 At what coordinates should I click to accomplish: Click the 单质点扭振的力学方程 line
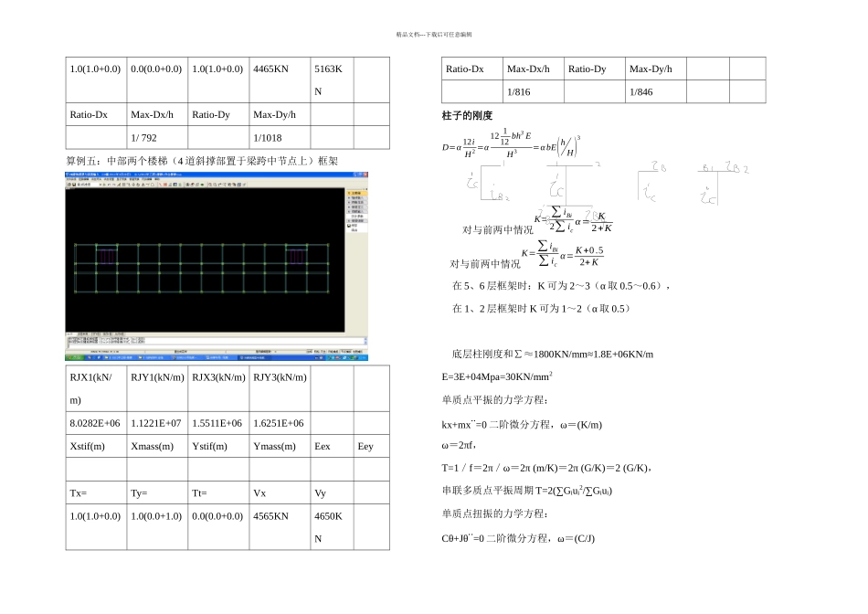tap(495, 513)
